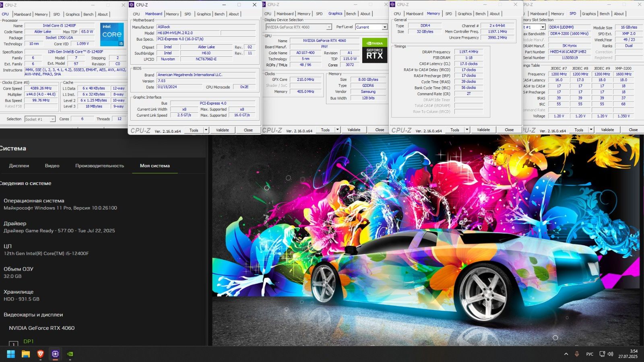Open the Tools arrow in the Memory window
Viewport: 644px width, 362px height.
[467, 130]
